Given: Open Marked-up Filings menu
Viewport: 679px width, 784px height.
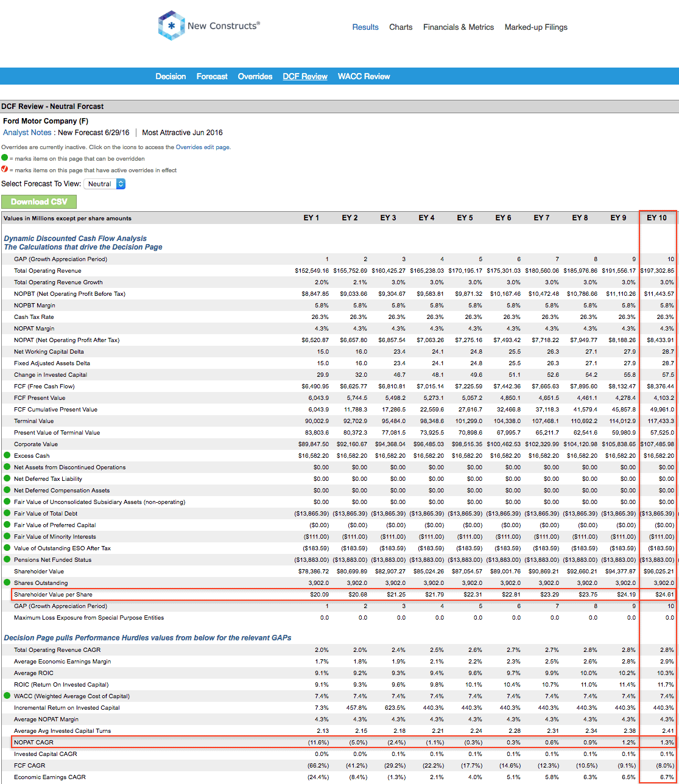Looking at the screenshot, I should click(x=536, y=27).
